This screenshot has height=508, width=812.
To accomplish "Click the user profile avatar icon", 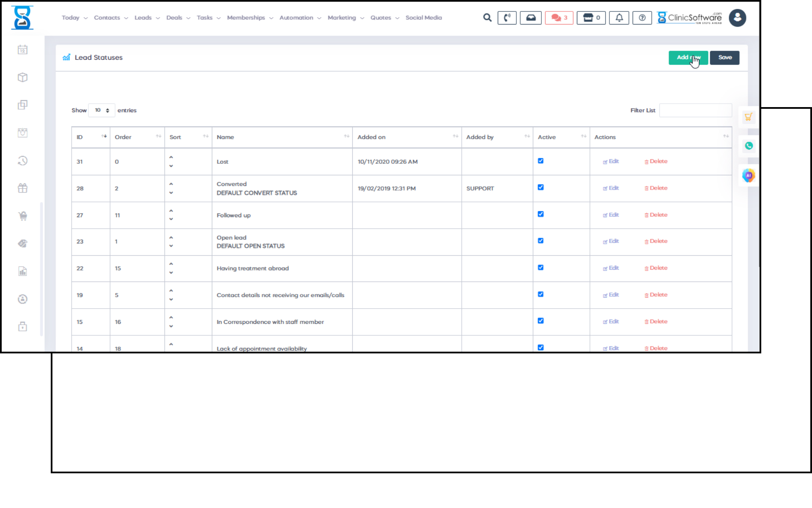I will (x=737, y=18).
